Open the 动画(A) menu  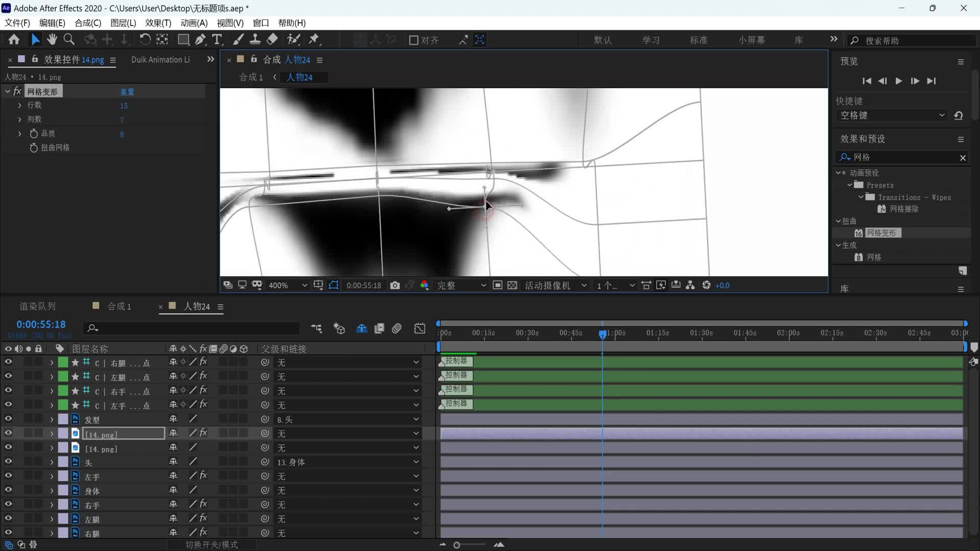(x=194, y=23)
